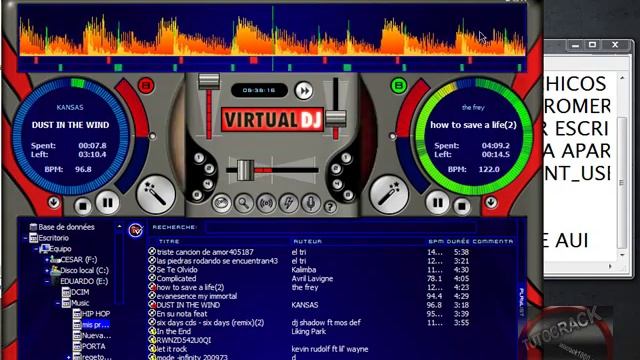Select song evanesence my immortal

pyautogui.click(x=197, y=296)
